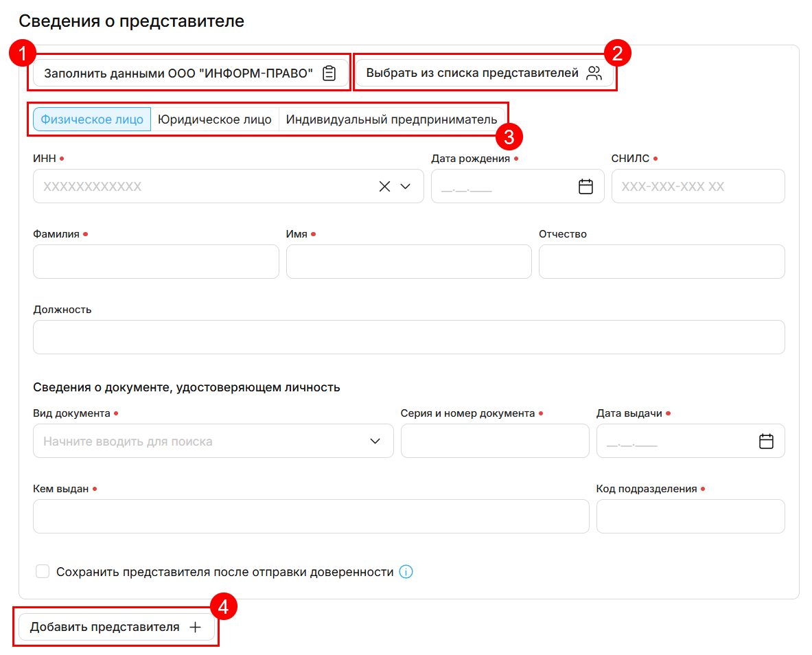Viewport: 812px width, 655px height.
Task: Focus the Фамилия text field
Action: (156, 262)
